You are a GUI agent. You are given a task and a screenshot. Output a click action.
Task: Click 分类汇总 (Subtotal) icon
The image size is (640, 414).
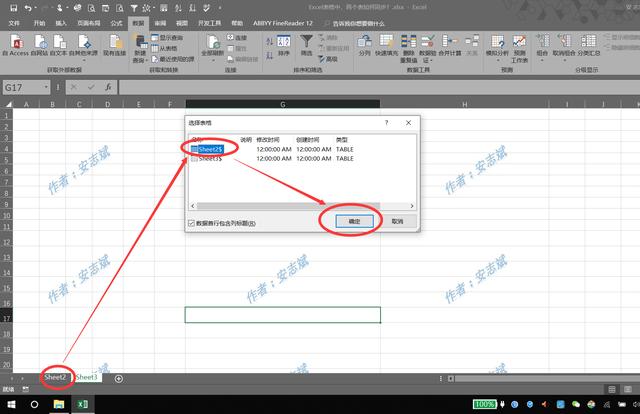[x=589, y=45]
